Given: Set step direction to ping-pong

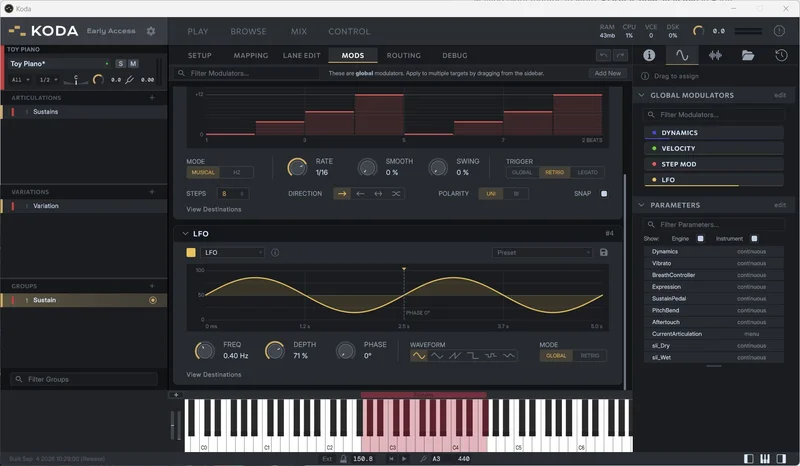Looking at the screenshot, I should 378,194.
